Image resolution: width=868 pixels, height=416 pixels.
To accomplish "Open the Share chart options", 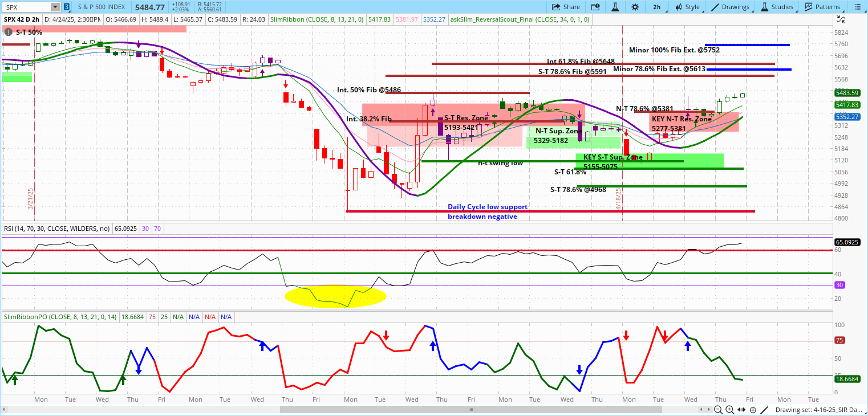I will pos(566,7).
